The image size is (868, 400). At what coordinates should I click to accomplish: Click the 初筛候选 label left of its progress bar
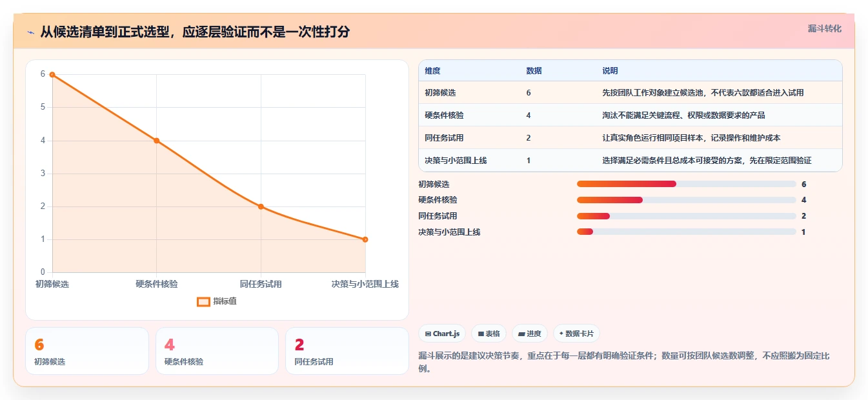434,184
